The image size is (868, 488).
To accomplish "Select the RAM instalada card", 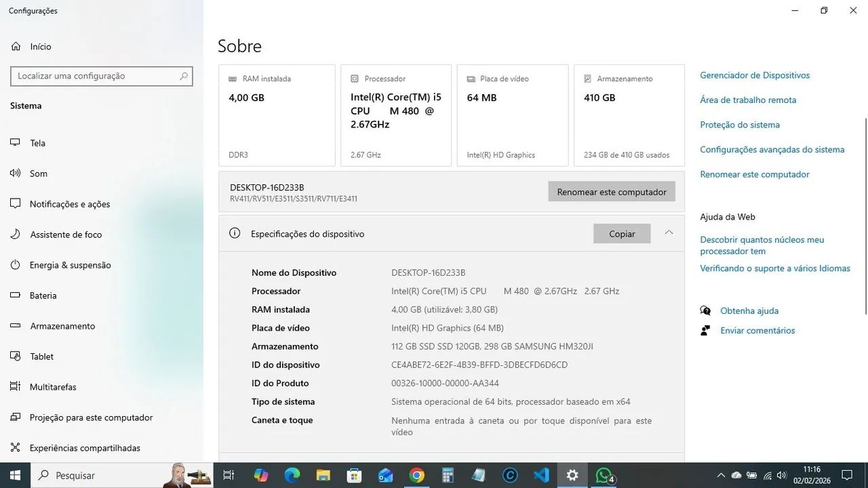I will [x=277, y=115].
